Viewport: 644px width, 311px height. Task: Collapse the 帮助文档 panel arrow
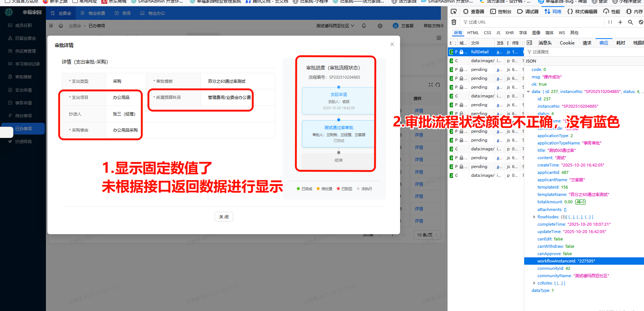(442, 26)
